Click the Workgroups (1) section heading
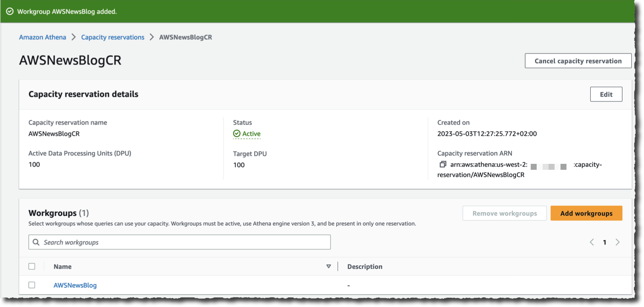This screenshot has width=644, height=307. pyautogui.click(x=59, y=213)
